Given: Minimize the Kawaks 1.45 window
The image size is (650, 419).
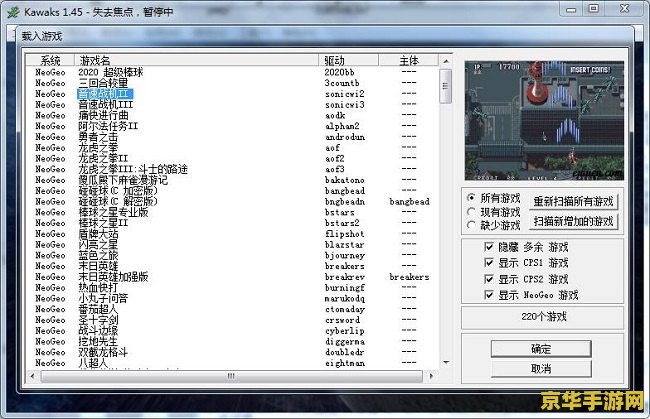Looking at the screenshot, I should 571,9.
